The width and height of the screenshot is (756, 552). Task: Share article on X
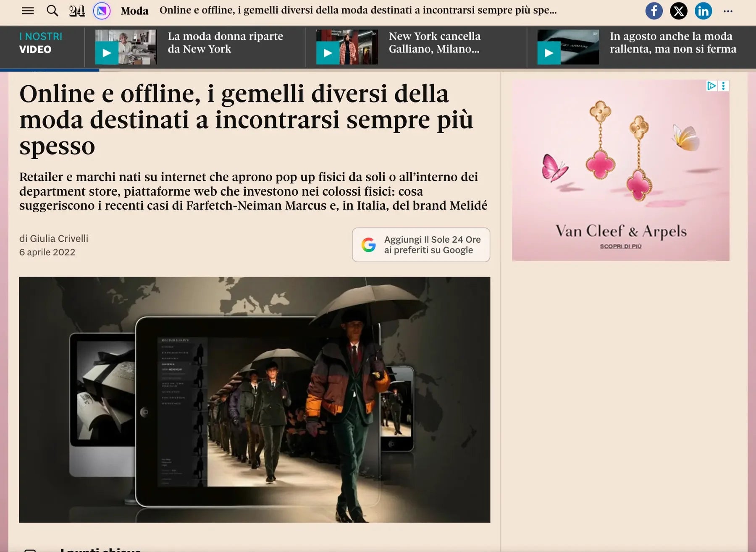pos(679,10)
